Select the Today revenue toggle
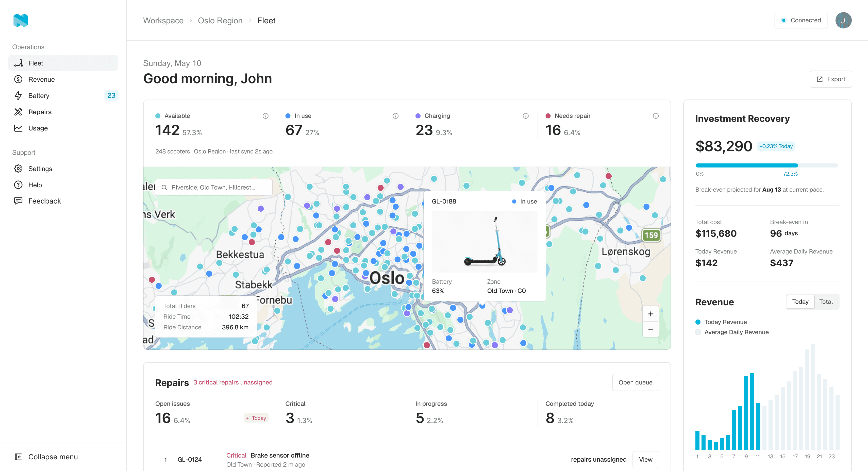 800,302
